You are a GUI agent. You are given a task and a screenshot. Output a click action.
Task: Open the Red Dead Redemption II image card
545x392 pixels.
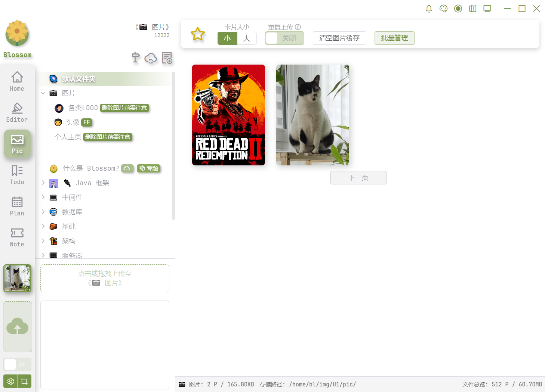coord(228,115)
